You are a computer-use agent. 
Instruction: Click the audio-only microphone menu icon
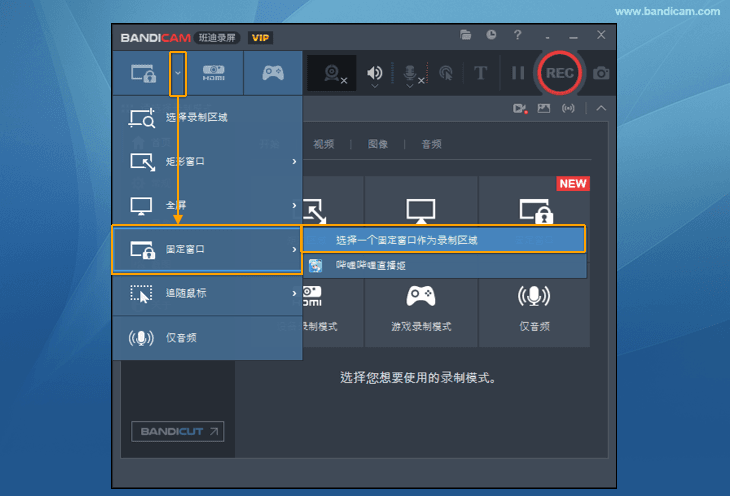click(x=141, y=338)
